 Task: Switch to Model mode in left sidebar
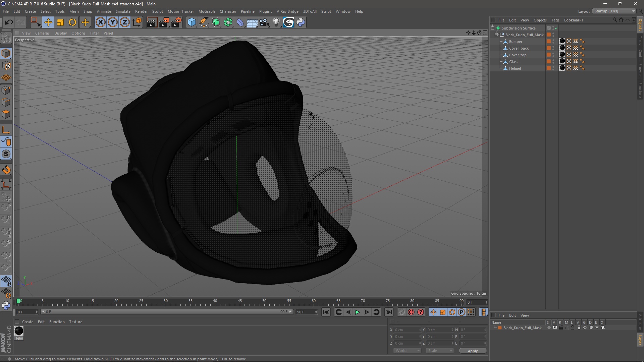(6, 54)
